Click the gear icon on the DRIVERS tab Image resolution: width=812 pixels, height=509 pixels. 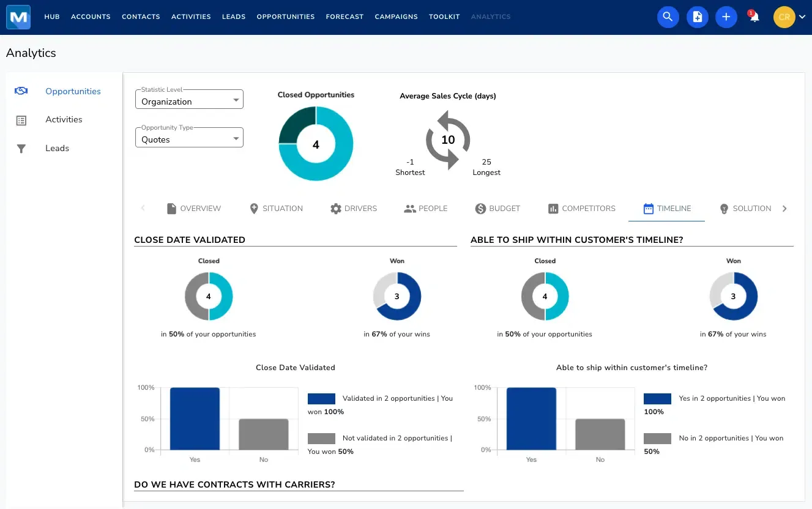(335, 208)
